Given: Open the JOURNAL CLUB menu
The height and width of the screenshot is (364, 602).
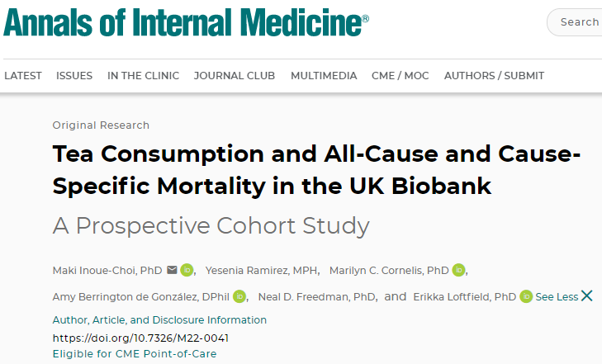Looking at the screenshot, I should tap(235, 76).
